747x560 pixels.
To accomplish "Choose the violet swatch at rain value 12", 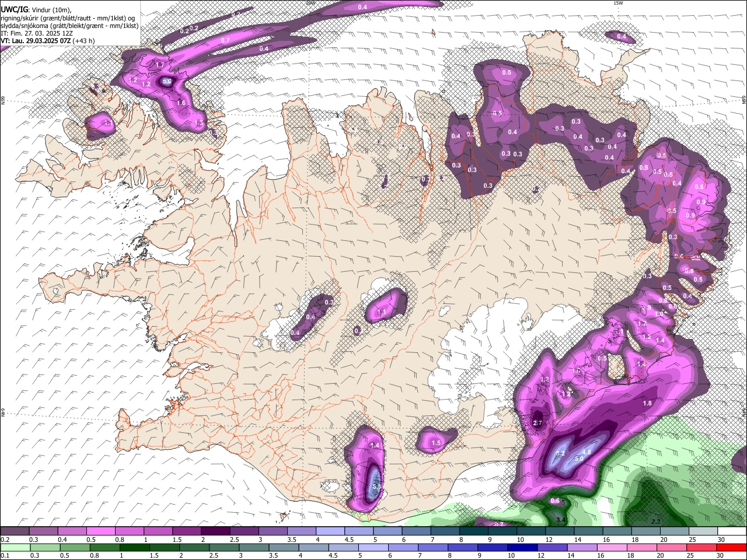I will coord(551,547).
